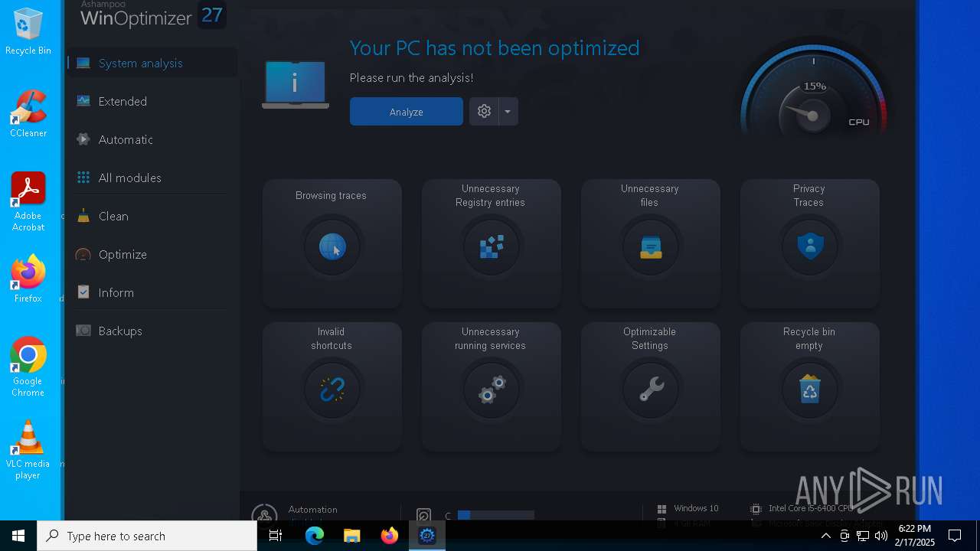Click the Inform clipboard icon
Screen dimensions: 980x551
point(83,292)
